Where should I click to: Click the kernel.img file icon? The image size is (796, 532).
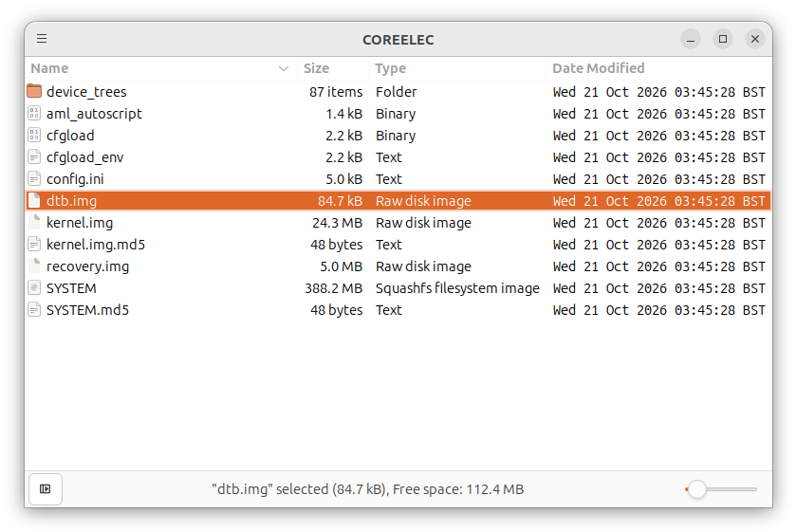tap(34, 222)
